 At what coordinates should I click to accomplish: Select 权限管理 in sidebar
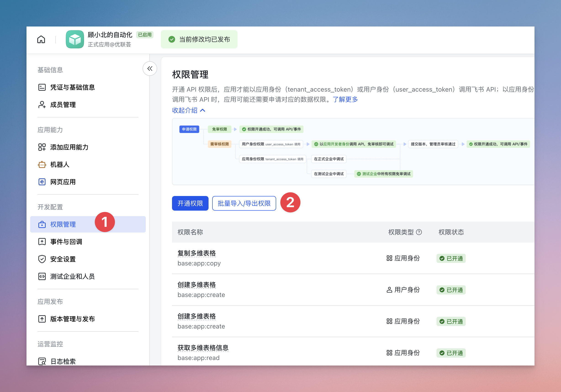63,224
